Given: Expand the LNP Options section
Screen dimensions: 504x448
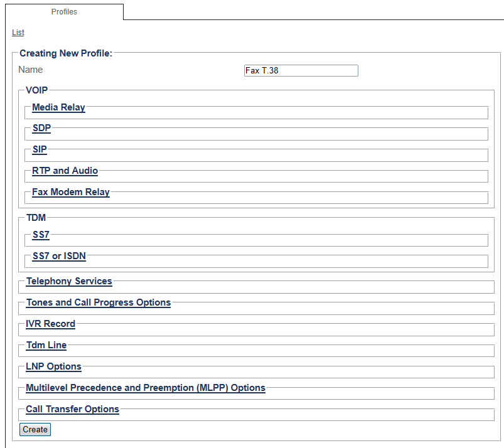Looking at the screenshot, I should (x=53, y=366).
